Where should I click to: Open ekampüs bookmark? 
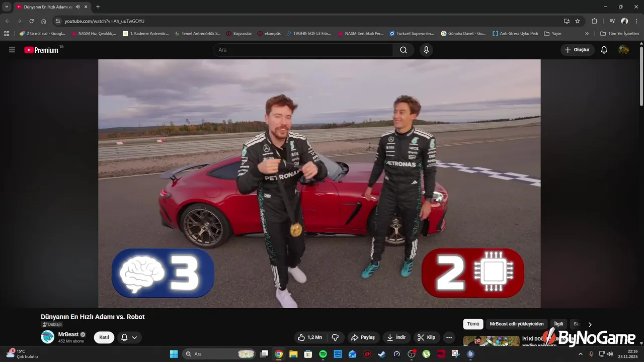click(x=269, y=33)
